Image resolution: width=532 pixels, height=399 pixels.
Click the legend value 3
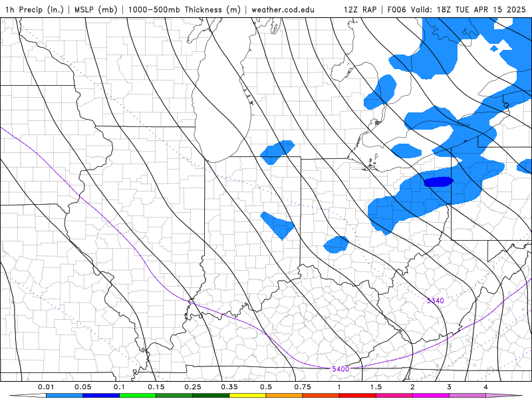point(450,387)
